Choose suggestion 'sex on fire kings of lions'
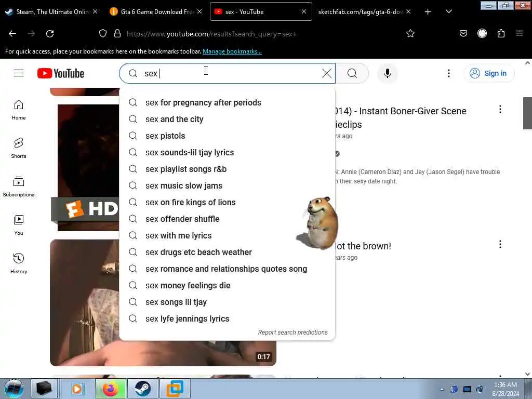Screen dimensions: 532x399 click(x=227, y=203)
